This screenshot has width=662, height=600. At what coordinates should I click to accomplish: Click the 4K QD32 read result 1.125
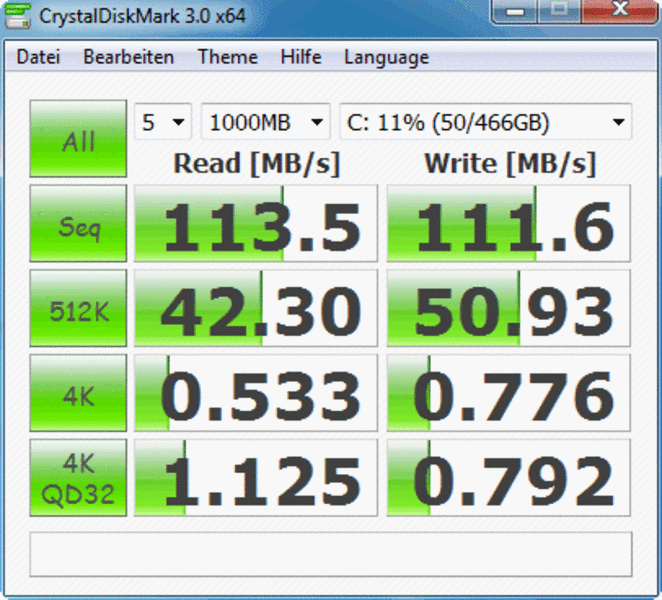256,478
